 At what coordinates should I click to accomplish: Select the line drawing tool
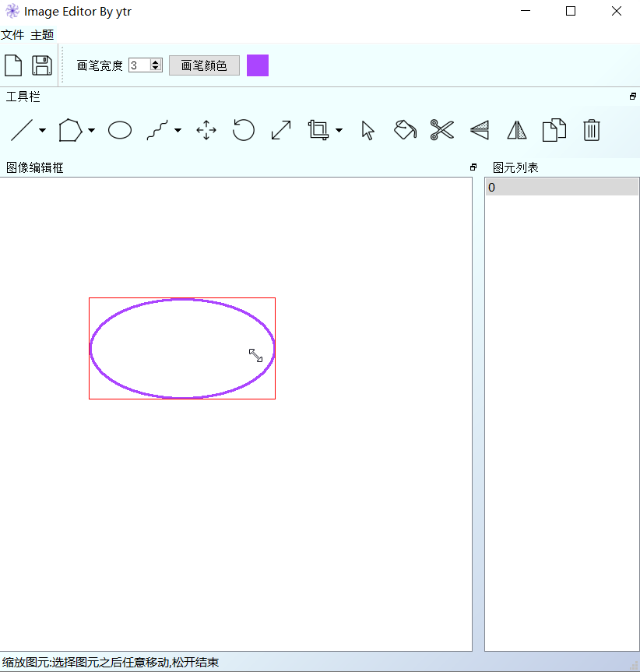(22, 130)
